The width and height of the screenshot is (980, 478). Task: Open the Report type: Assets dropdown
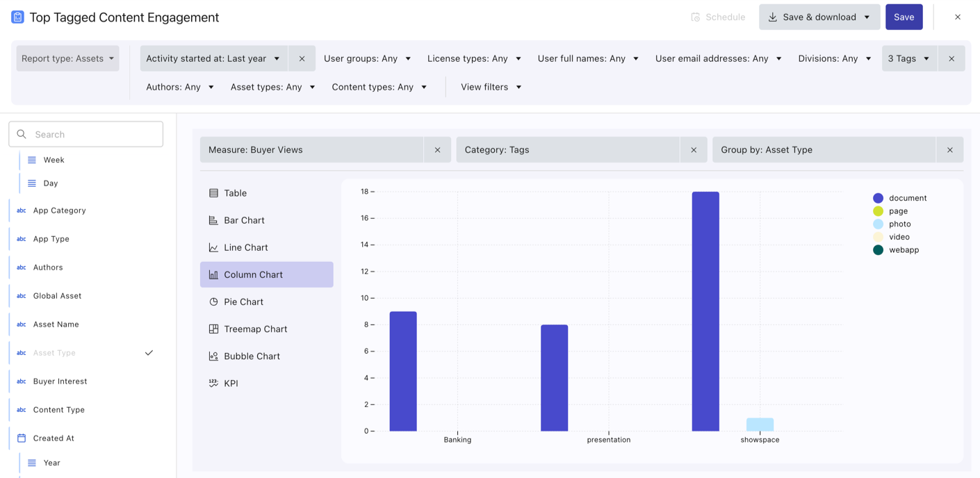pyautogui.click(x=67, y=58)
